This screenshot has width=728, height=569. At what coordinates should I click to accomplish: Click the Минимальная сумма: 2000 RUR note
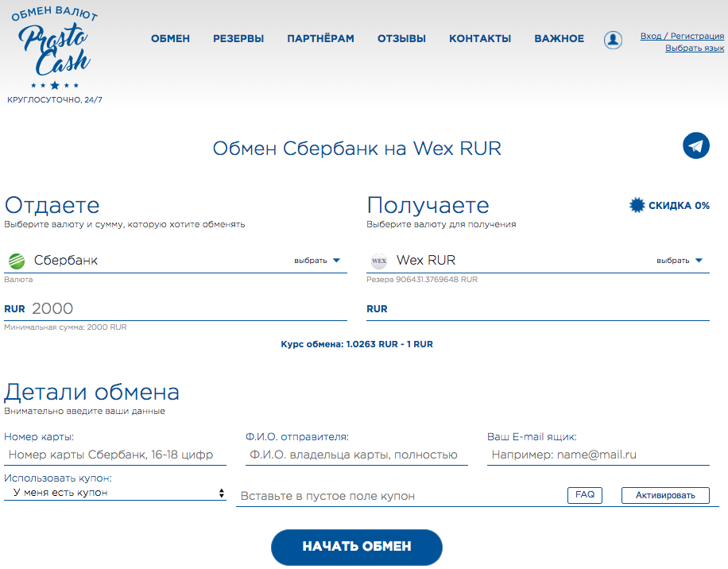pyautogui.click(x=65, y=327)
